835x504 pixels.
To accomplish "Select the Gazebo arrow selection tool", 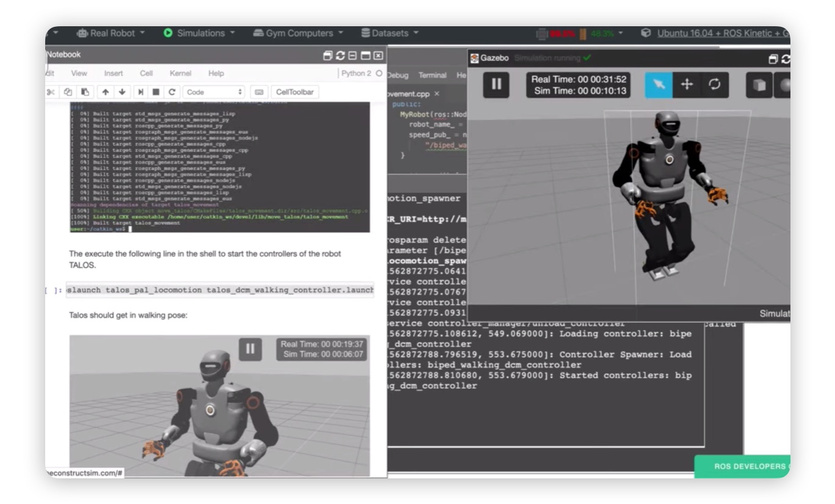I will tap(659, 85).
